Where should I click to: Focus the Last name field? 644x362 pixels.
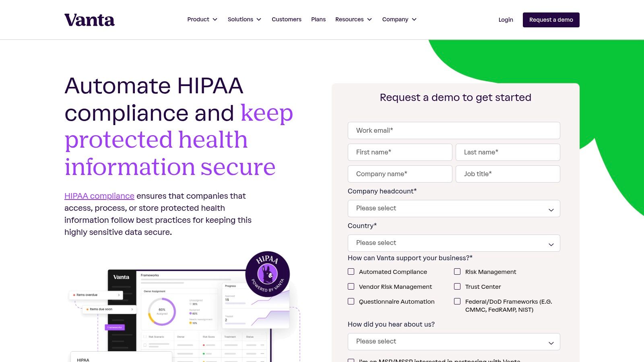pos(508,152)
